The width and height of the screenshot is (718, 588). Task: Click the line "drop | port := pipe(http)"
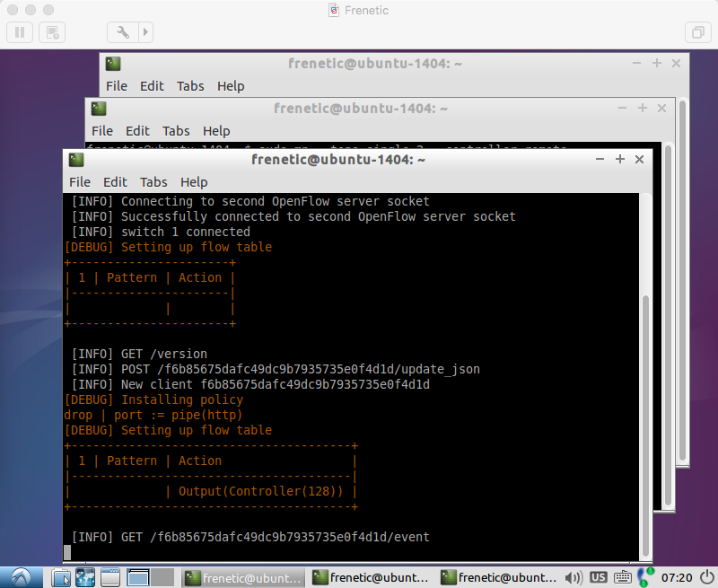pos(153,416)
